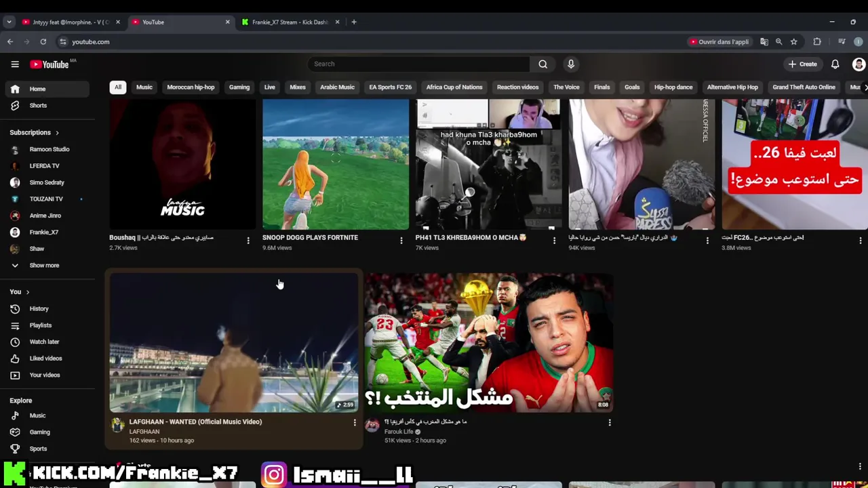Show more filter chips with arrow
The height and width of the screenshot is (488, 868).
click(x=864, y=87)
